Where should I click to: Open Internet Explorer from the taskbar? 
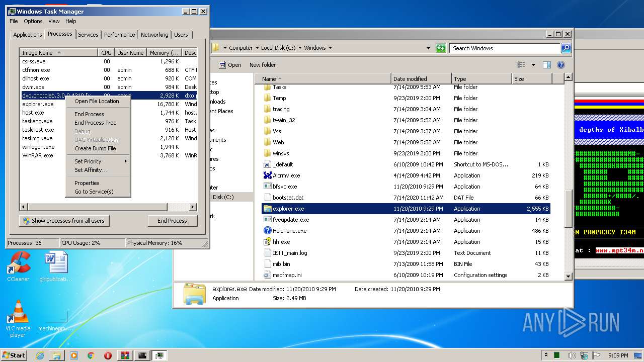pyautogui.click(x=40, y=355)
